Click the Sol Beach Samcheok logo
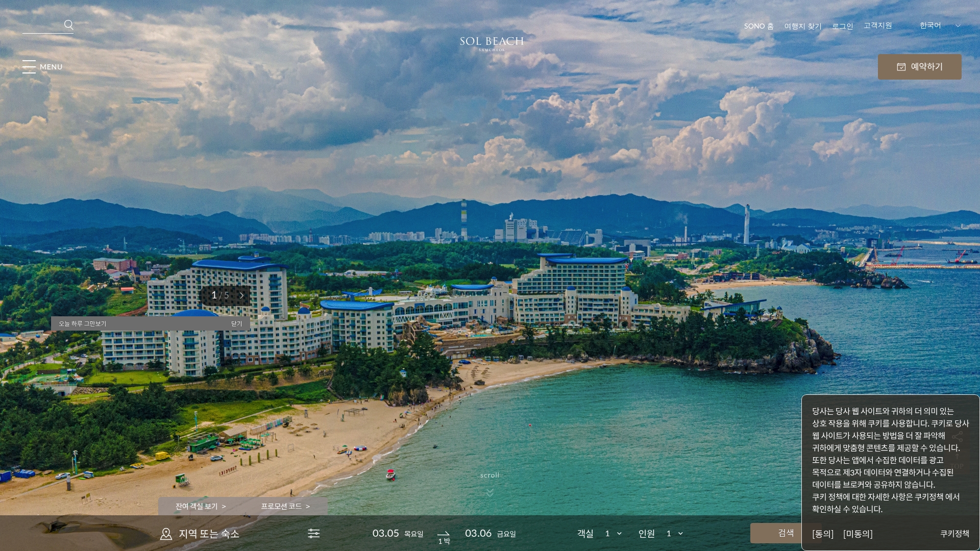The image size is (980, 551). coord(492,43)
